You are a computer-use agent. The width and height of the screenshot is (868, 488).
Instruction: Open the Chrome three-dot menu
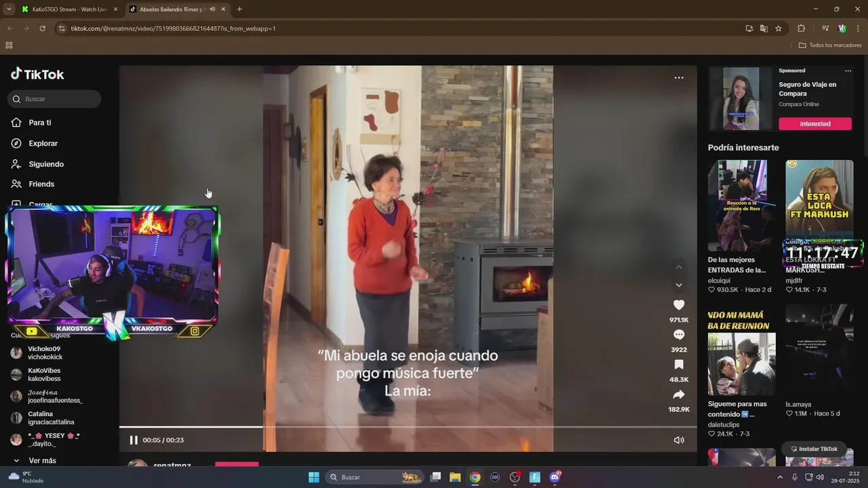(x=859, y=28)
